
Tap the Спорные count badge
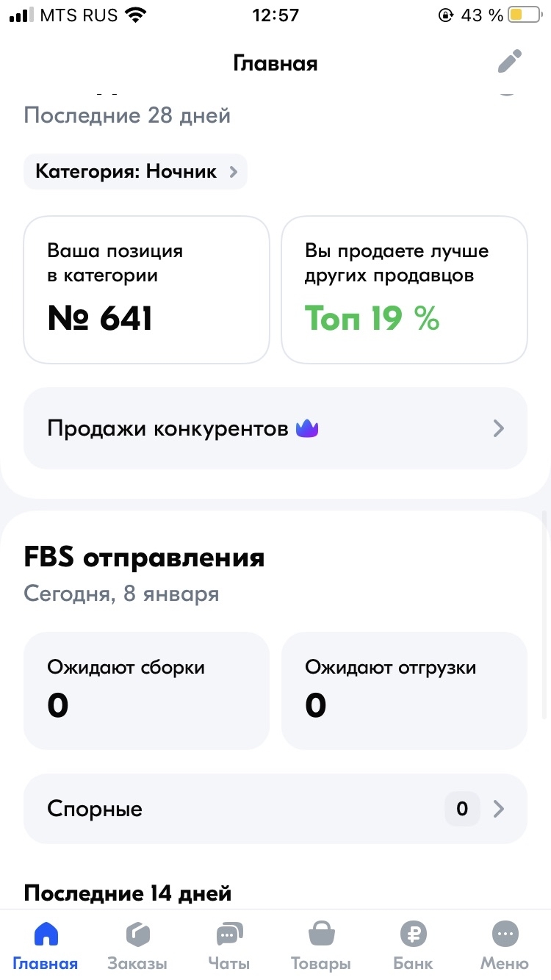[x=462, y=809]
